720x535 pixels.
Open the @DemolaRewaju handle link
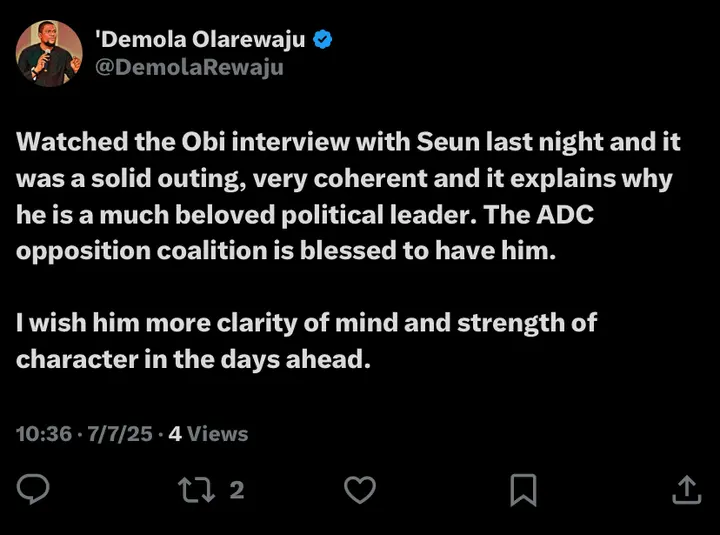tap(189, 67)
